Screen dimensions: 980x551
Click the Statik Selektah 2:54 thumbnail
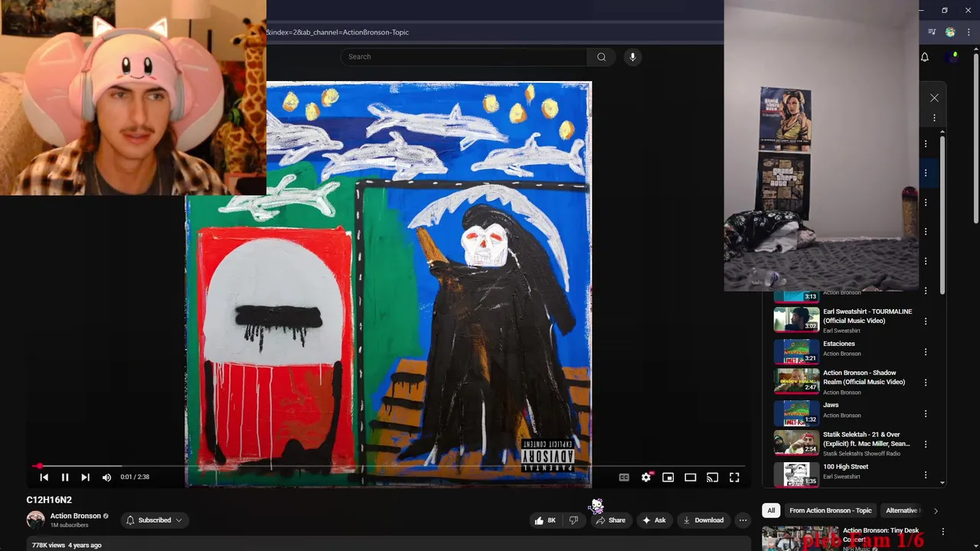(x=796, y=443)
